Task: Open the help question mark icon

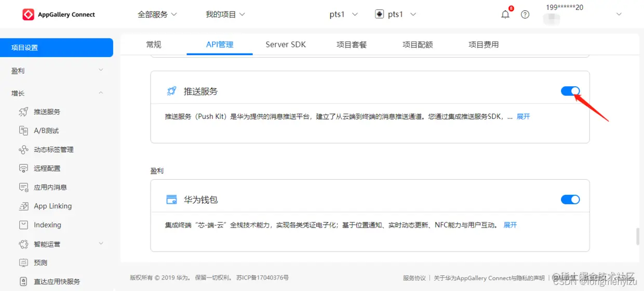Action: click(x=525, y=15)
